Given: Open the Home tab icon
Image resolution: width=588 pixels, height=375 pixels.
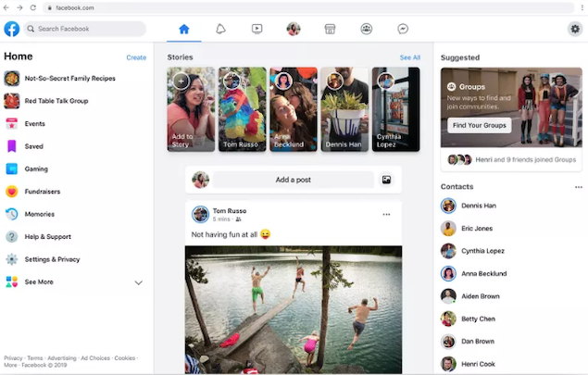Looking at the screenshot, I should (183, 29).
